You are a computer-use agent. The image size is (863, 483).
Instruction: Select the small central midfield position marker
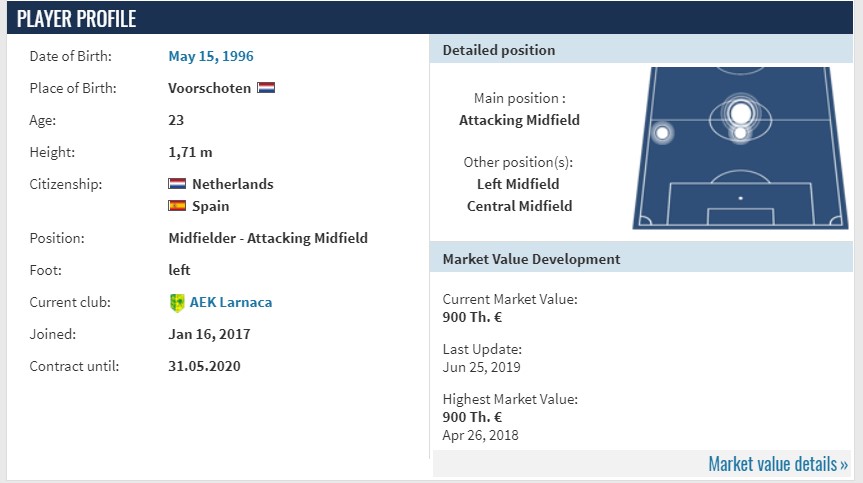(x=740, y=133)
